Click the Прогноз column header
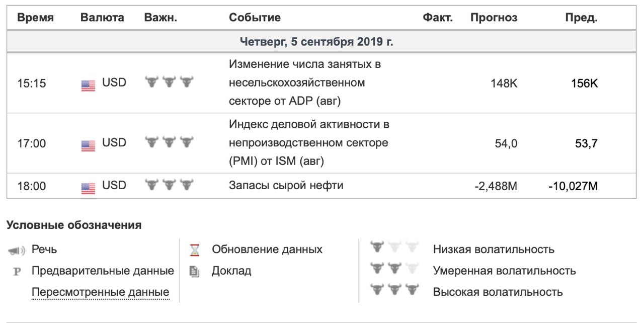This screenshot has height=323, width=644. click(x=494, y=18)
